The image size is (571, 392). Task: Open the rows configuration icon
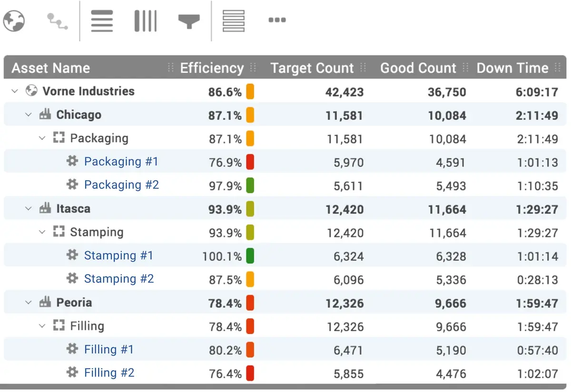[102, 21]
